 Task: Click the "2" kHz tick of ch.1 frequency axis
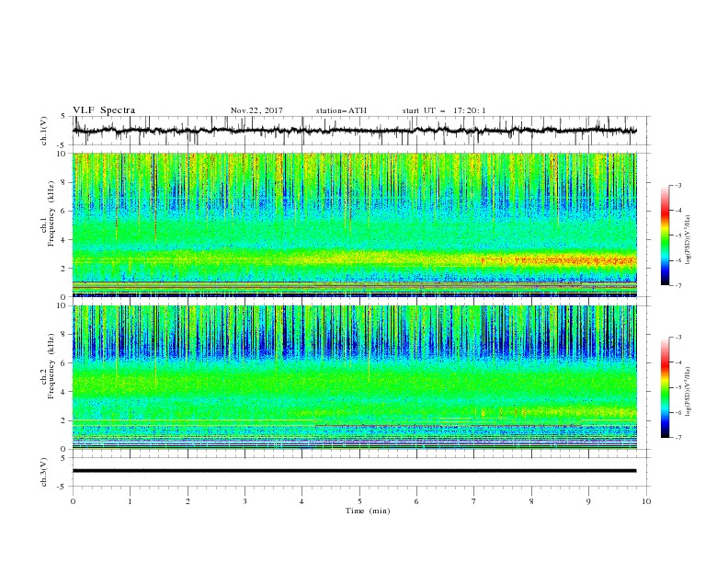coord(65,269)
